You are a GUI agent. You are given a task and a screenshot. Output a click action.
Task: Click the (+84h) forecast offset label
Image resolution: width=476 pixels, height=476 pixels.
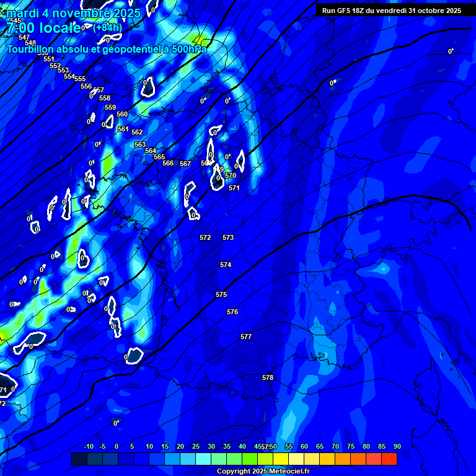108,28
